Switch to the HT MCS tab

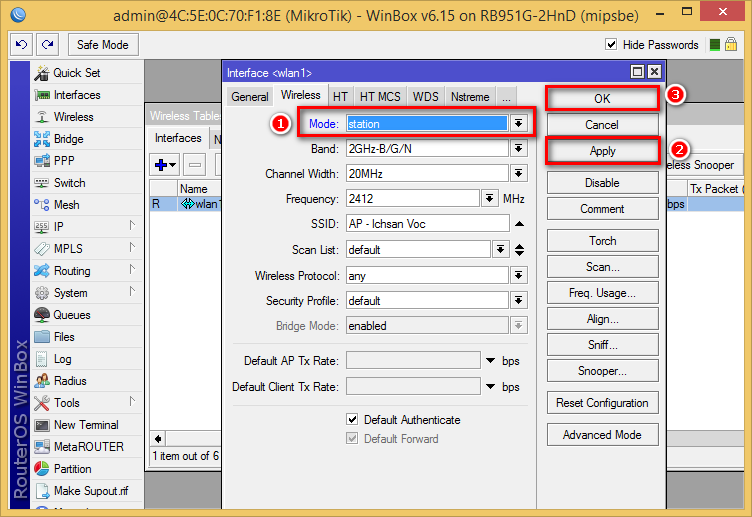coord(380,97)
